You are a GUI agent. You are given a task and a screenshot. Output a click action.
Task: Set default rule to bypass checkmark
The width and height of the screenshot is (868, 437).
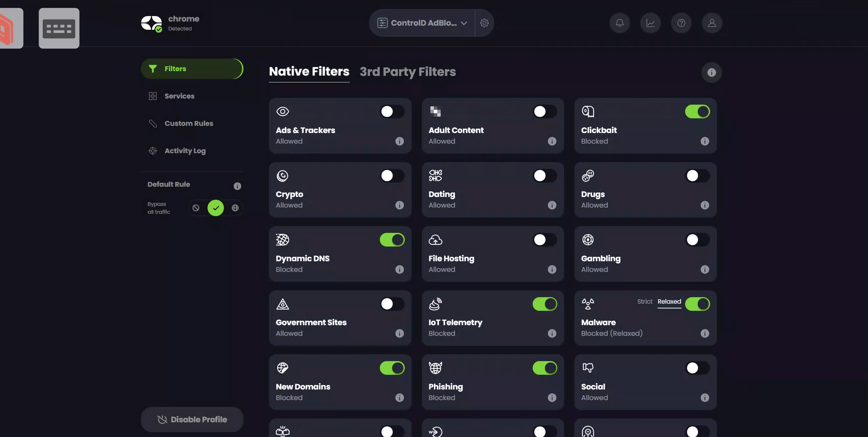click(x=216, y=208)
